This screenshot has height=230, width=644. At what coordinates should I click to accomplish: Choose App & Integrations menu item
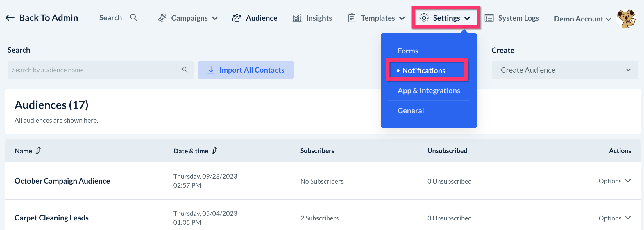click(429, 91)
